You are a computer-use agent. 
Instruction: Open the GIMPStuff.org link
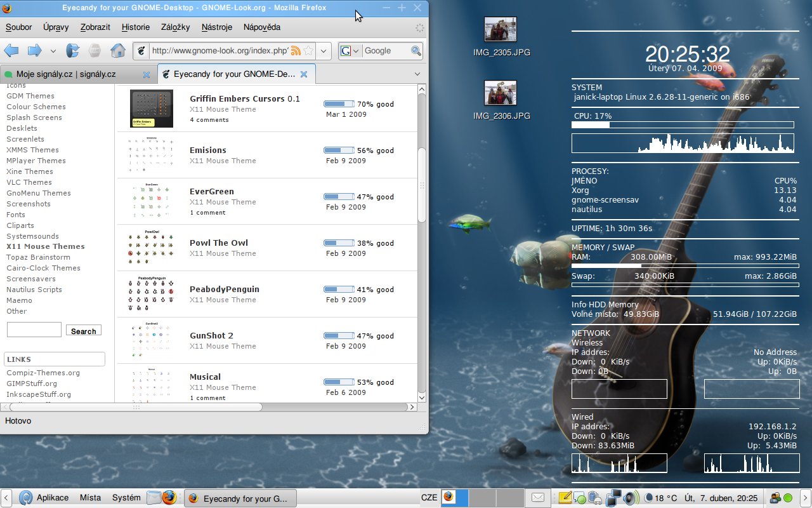point(32,384)
